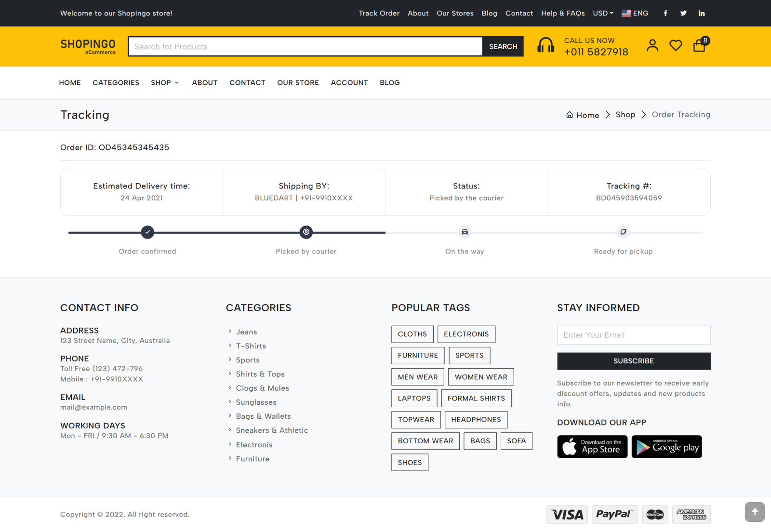Select the On the way progress marker
This screenshot has width=771, height=532.
coord(465,232)
